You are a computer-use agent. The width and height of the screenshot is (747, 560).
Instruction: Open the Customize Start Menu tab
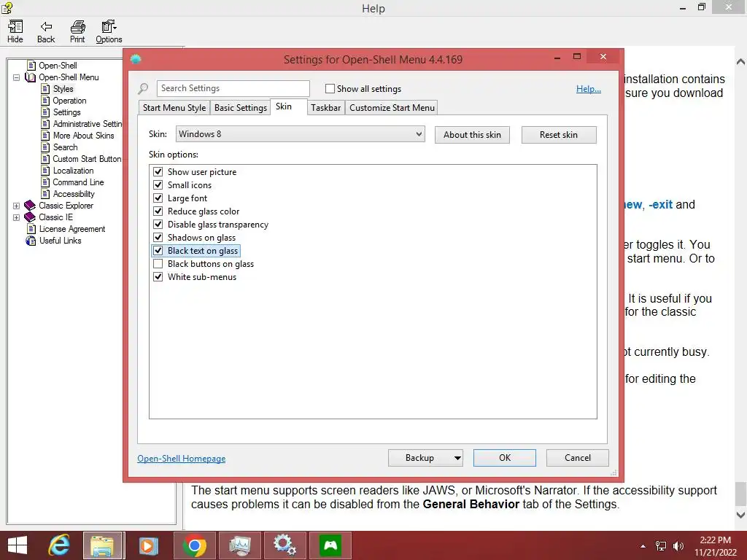click(x=392, y=108)
